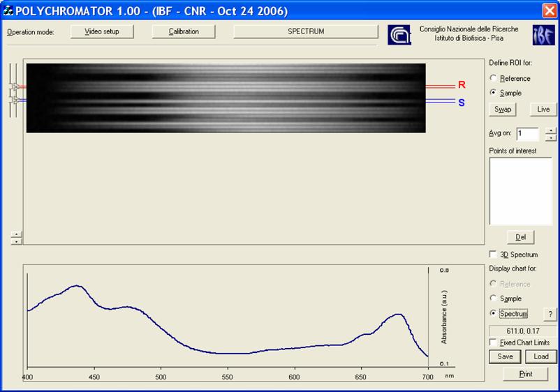The height and width of the screenshot is (392, 560).
Task: Select Reference under Define ROI for
Action: [494, 79]
